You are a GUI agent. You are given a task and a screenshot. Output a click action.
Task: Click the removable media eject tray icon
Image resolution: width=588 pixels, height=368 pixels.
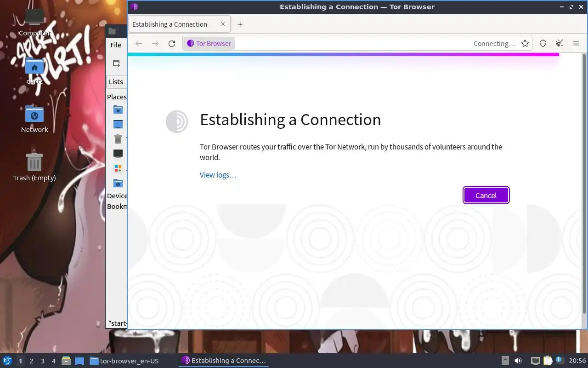click(505, 361)
